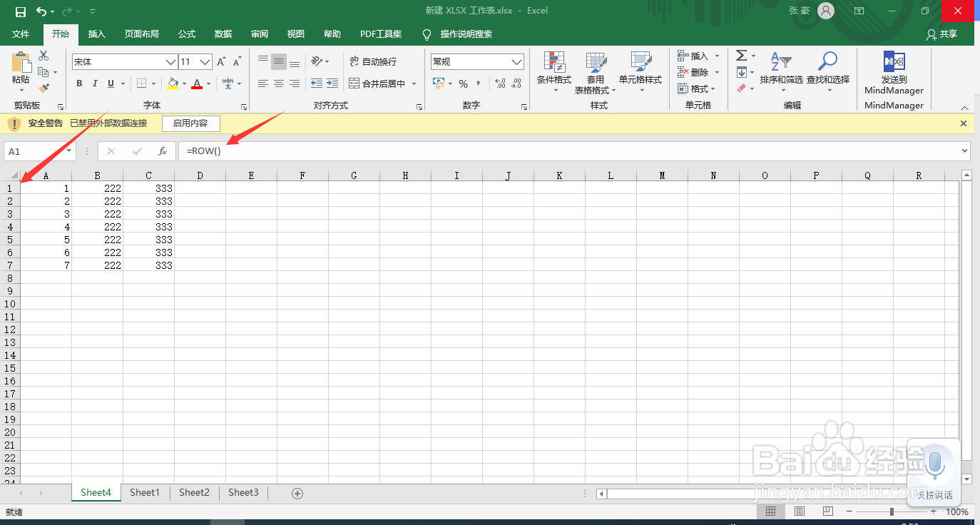Click the AutoSum sigma icon

click(x=741, y=56)
